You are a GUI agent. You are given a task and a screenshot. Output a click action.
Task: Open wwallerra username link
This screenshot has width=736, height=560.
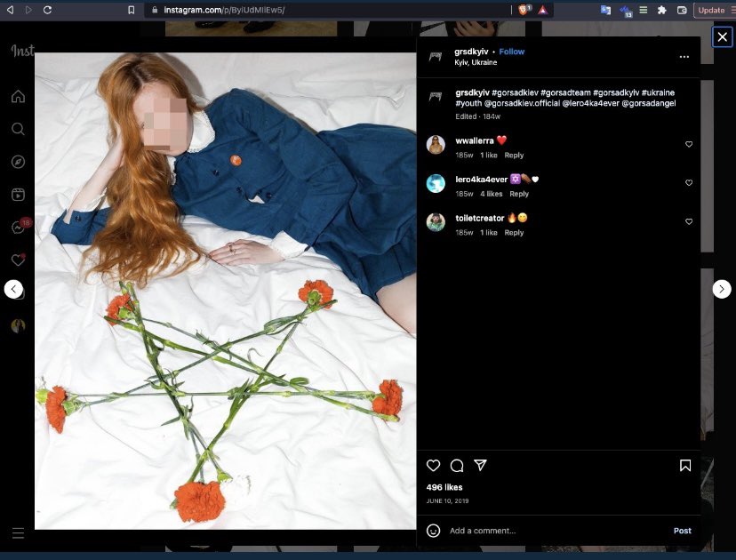click(x=474, y=140)
